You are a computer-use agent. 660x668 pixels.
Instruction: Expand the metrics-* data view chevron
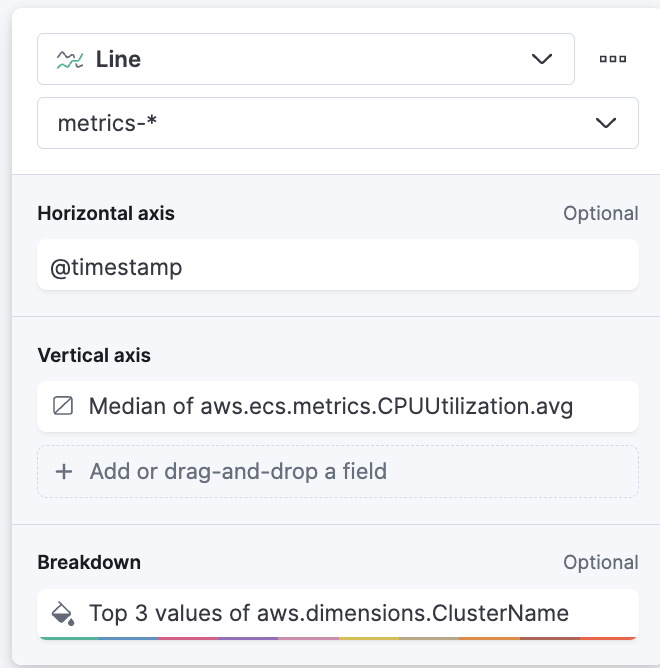[606, 123]
